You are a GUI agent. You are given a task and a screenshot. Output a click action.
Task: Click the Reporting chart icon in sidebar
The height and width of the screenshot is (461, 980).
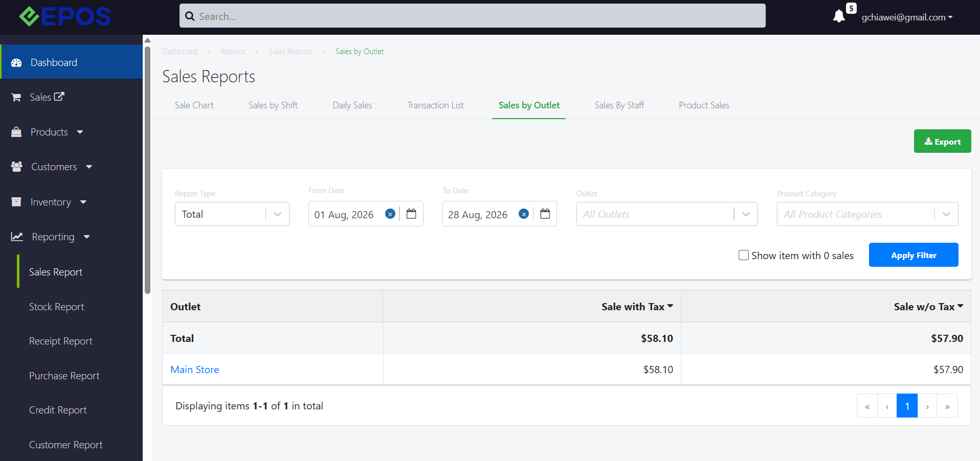tap(17, 237)
